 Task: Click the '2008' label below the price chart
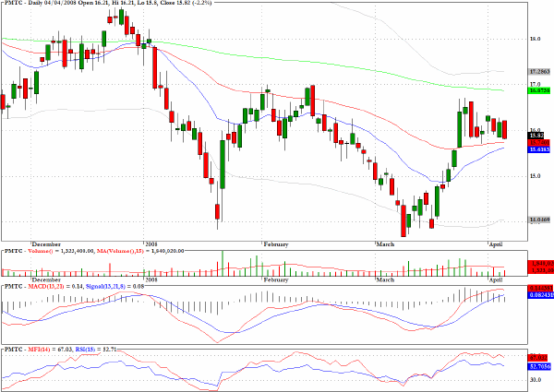(151, 244)
